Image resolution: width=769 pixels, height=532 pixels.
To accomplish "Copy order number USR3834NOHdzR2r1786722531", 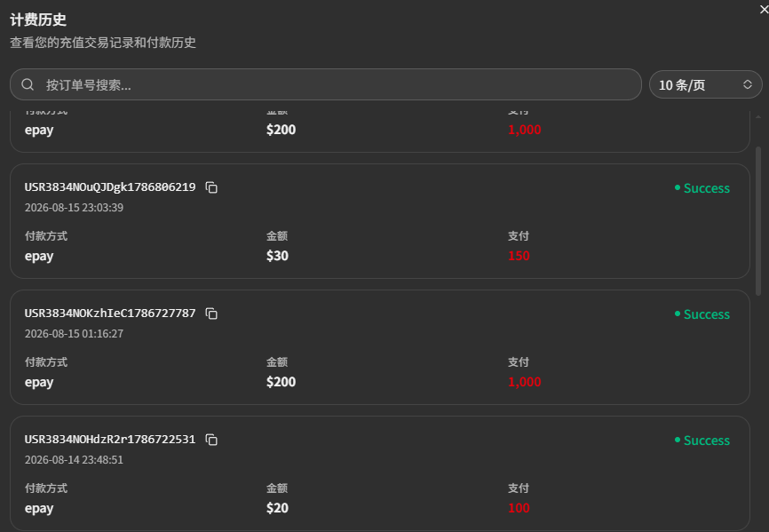I will click(x=211, y=440).
